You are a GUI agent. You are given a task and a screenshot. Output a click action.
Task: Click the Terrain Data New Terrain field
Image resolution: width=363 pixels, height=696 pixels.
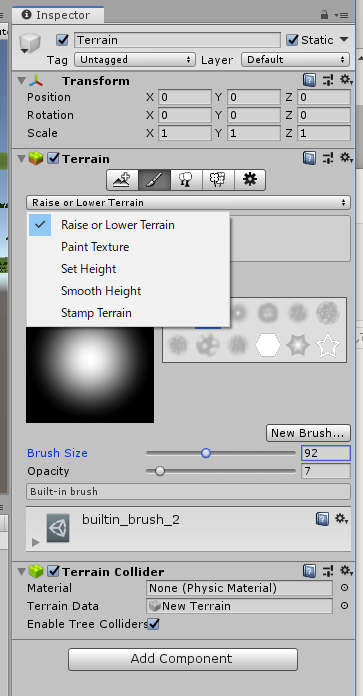tap(239, 606)
